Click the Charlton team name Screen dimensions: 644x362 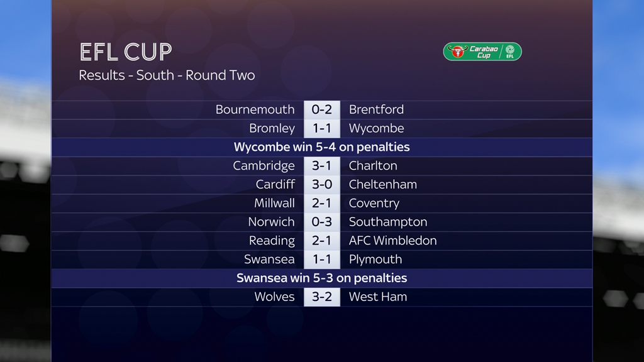[373, 166]
